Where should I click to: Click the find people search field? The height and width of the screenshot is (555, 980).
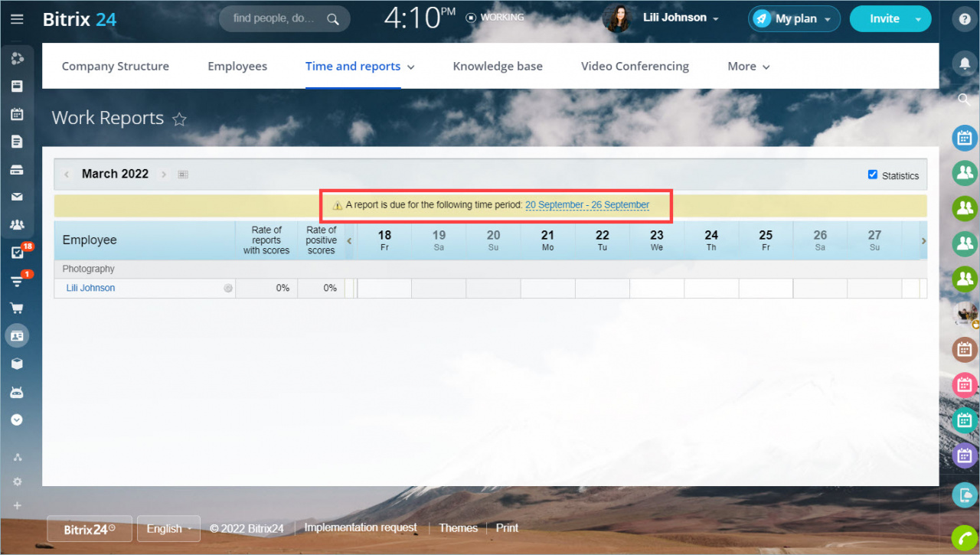click(285, 19)
